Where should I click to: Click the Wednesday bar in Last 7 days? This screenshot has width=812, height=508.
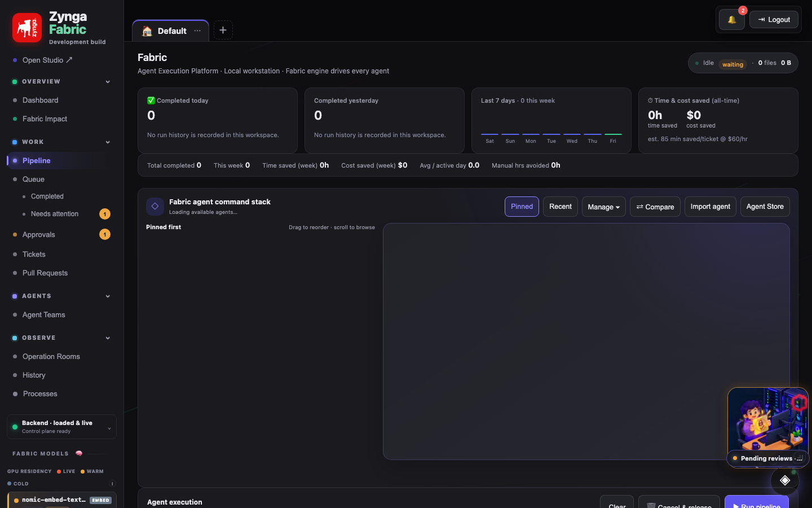pos(572,134)
